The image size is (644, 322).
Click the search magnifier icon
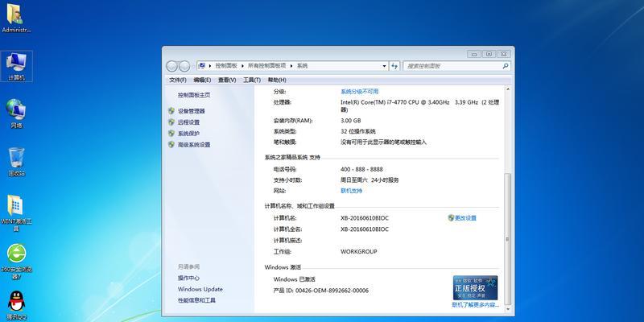(x=506, y=66)
